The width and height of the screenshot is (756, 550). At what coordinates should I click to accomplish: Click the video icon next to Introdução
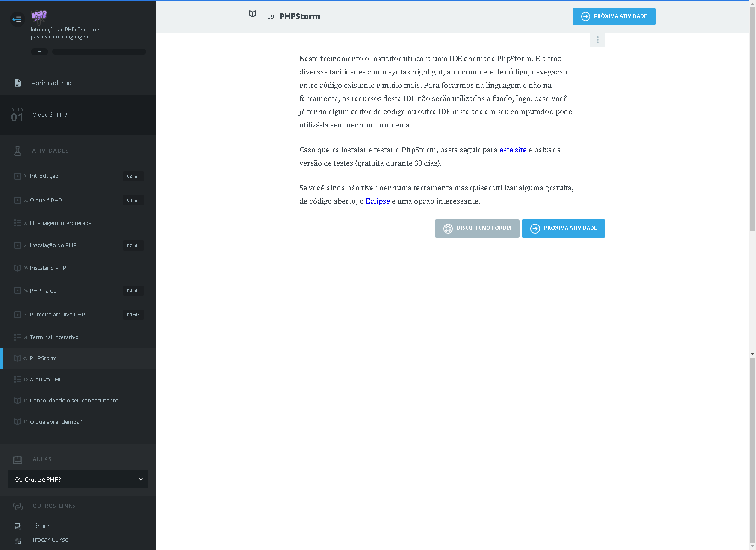(18, 176)
